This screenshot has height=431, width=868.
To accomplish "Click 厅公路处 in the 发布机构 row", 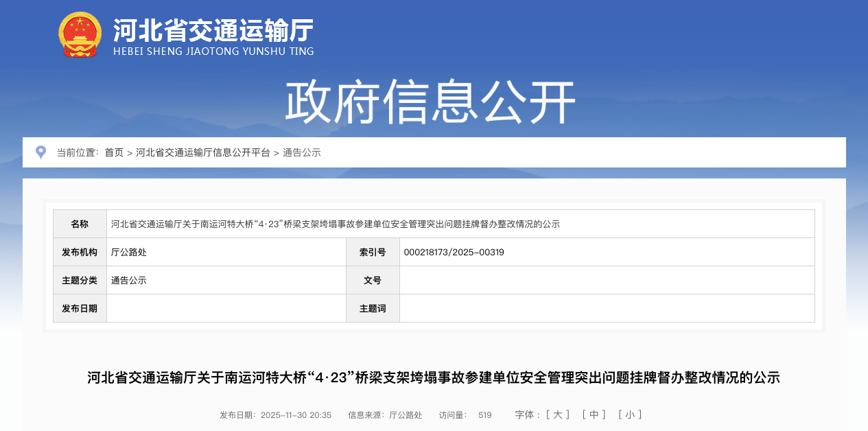I will (x=129, y=252).
